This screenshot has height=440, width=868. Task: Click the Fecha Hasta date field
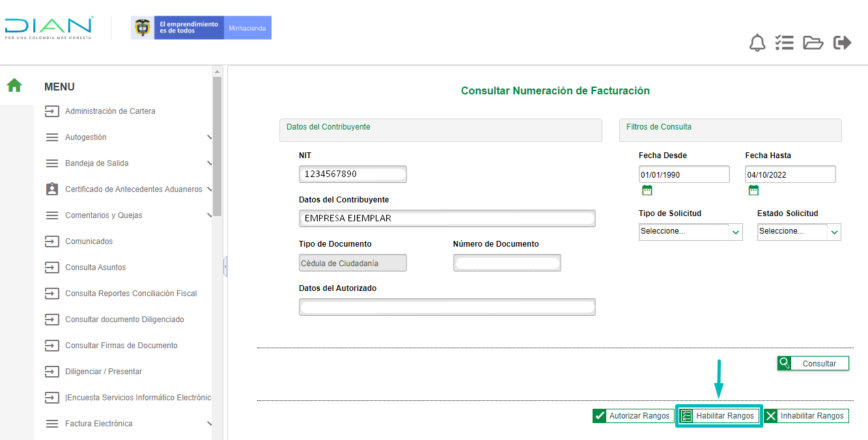(x=790, y=174)
